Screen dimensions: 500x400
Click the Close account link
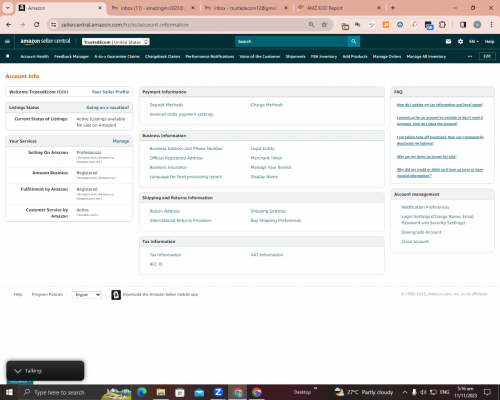(415, 242)
